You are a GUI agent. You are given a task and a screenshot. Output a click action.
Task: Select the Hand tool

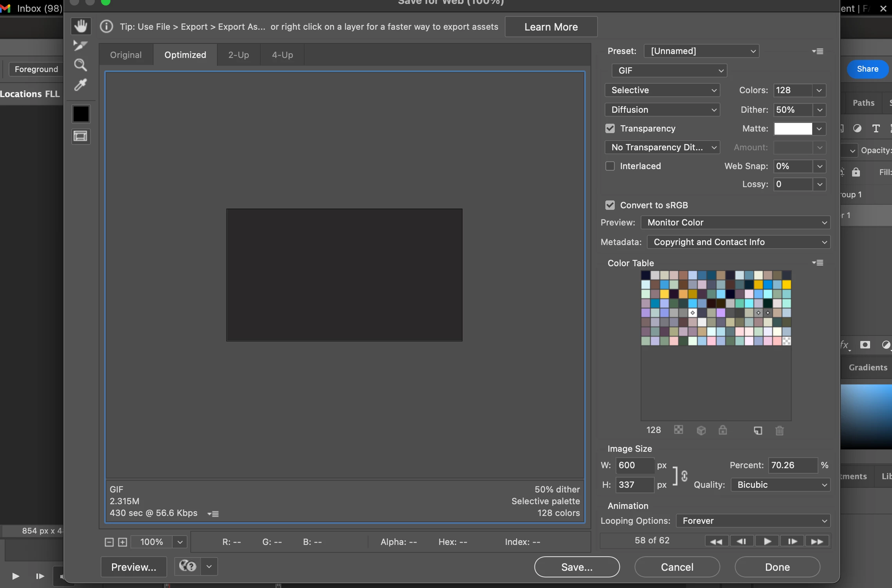tap(81, 26)
